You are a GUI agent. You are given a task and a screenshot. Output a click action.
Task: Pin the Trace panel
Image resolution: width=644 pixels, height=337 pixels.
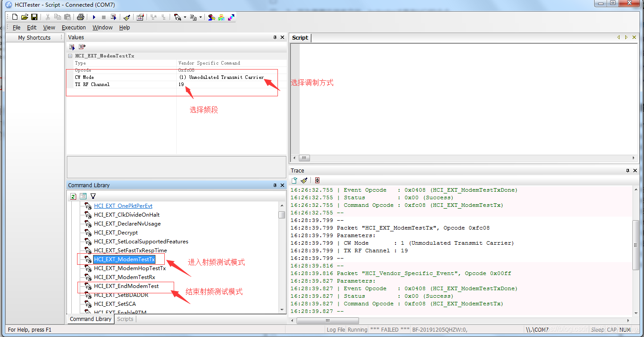pos(628,171)
